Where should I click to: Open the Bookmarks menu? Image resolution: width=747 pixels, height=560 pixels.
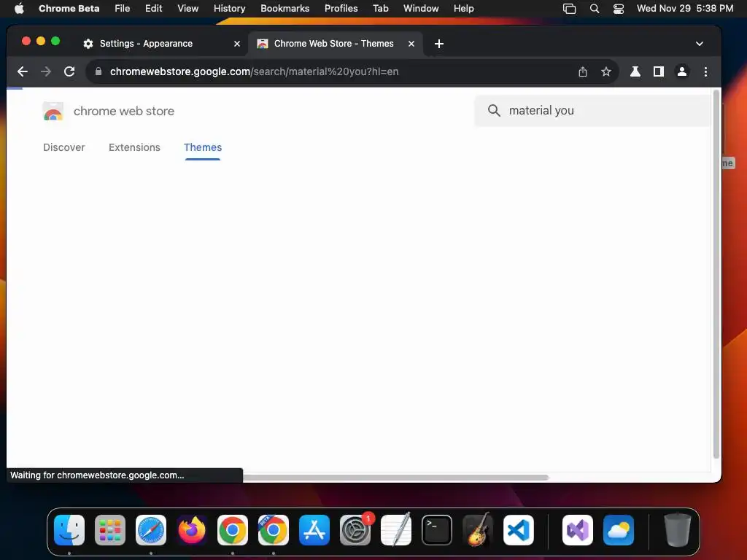click(285, 8)
